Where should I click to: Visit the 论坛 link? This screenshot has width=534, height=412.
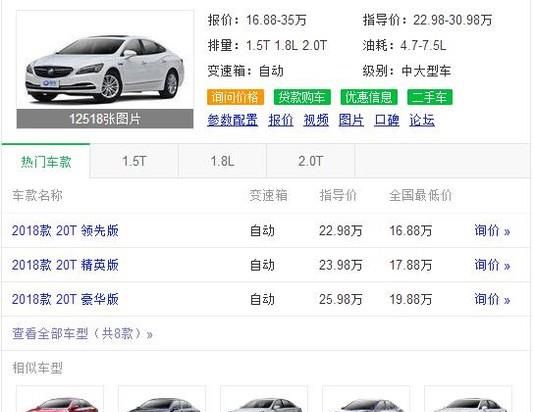click(422, 120)
